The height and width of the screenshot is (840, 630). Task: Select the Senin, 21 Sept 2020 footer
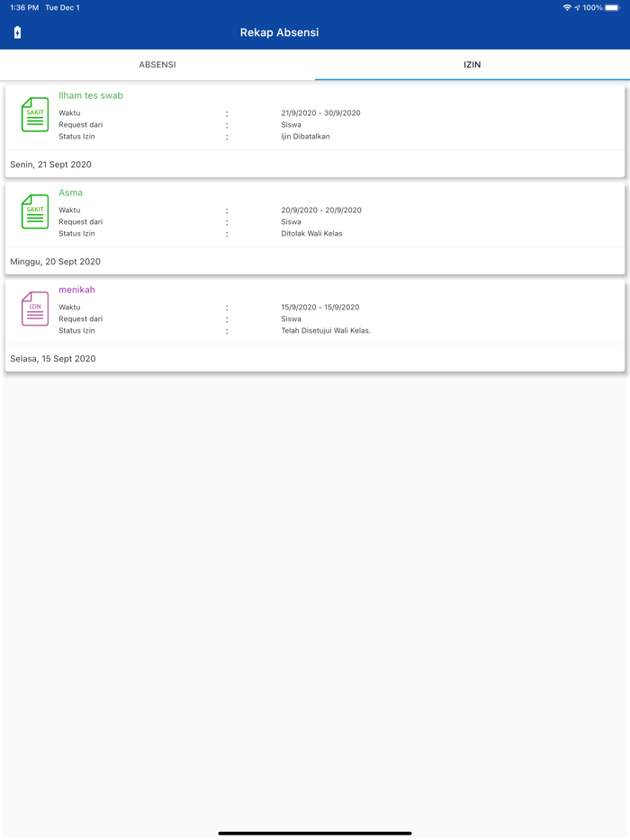[50, 165]
